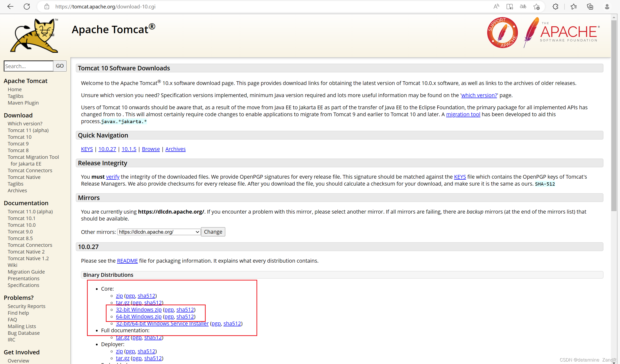Open collections icon in toolbar

590,7
